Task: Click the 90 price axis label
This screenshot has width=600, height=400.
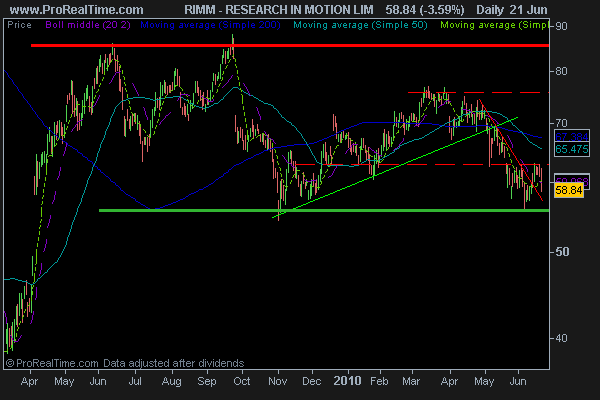Action: 561,26
